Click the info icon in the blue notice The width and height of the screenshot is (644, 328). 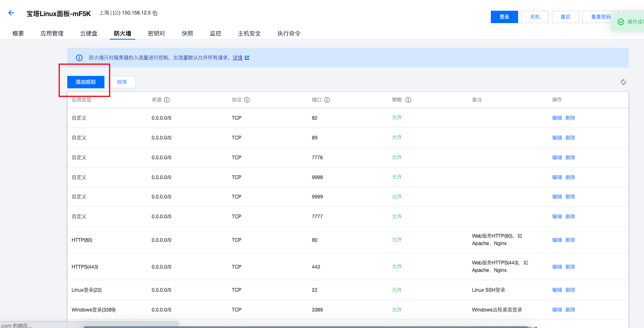79,58
